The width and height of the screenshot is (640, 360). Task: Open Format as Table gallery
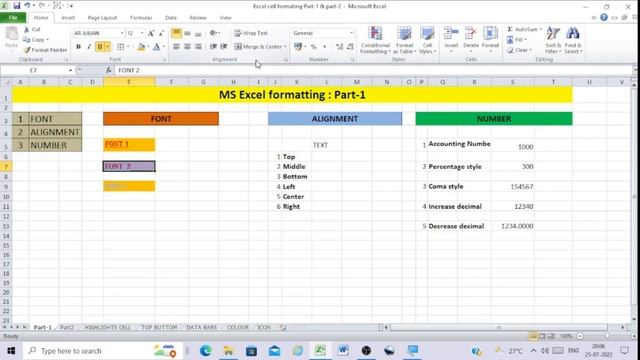[404, 40]
